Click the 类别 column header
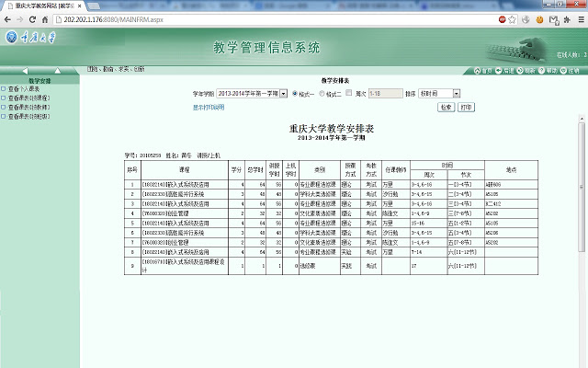Image resolution: width=588 pixels, height=368 pixels. [320, 169]
